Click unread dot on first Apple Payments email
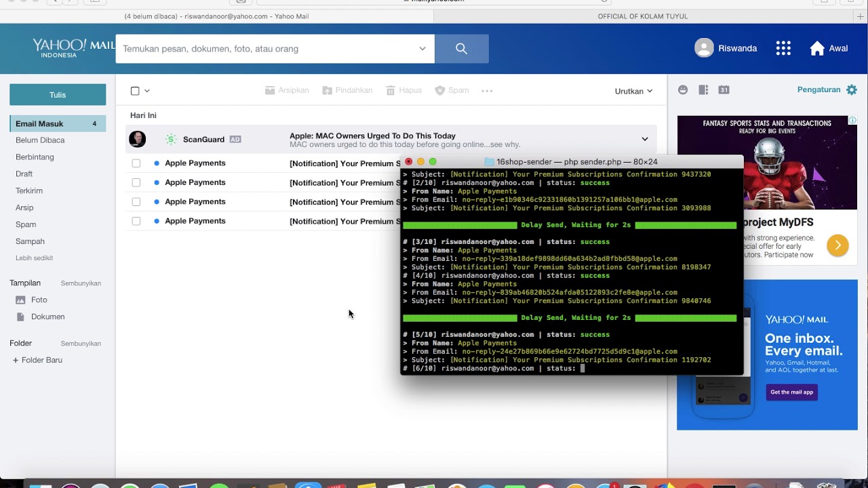 (x=157, y=163)
